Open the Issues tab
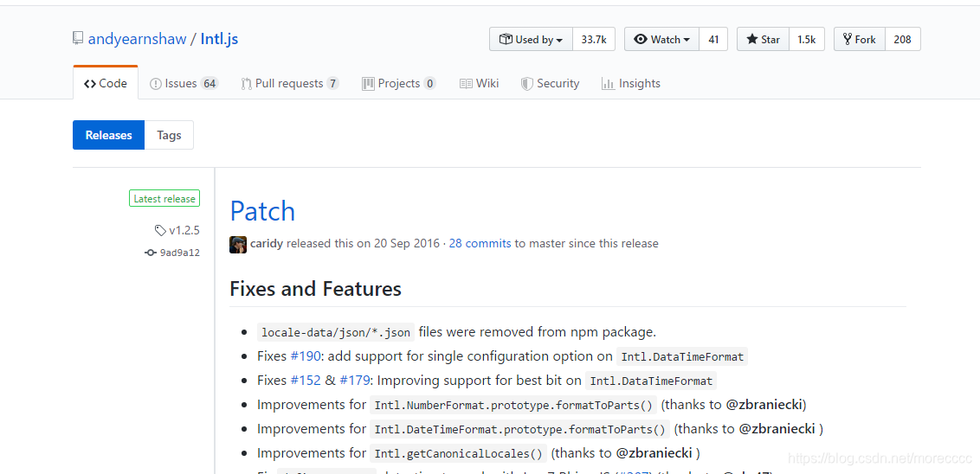Screen dimensions: 980x474 point(184,83)
